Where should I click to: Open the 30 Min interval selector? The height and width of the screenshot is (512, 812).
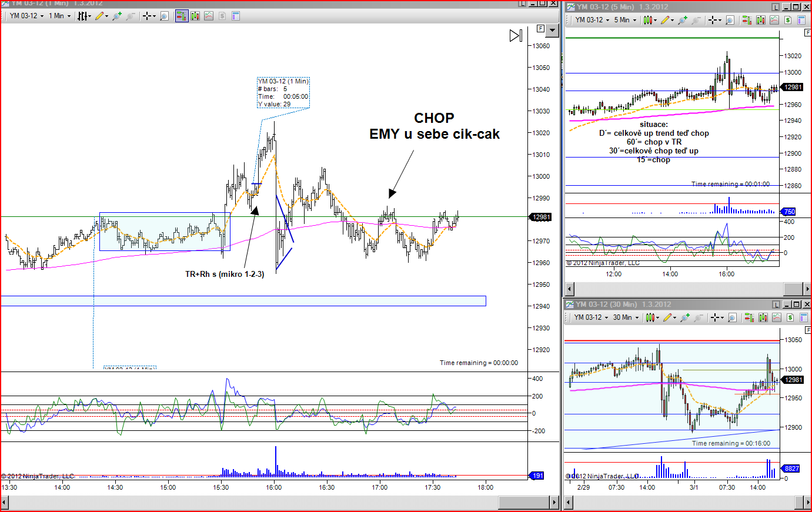click(626, 317)
